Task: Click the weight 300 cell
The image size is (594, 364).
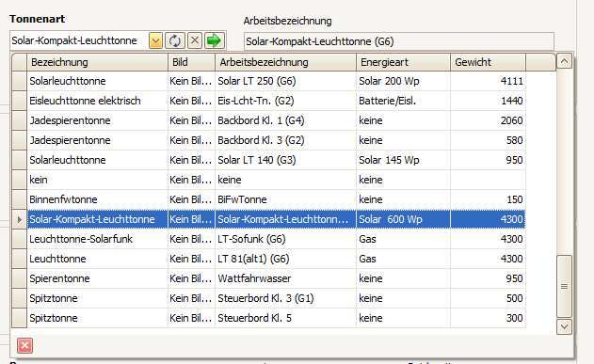Action: point(488,318)
